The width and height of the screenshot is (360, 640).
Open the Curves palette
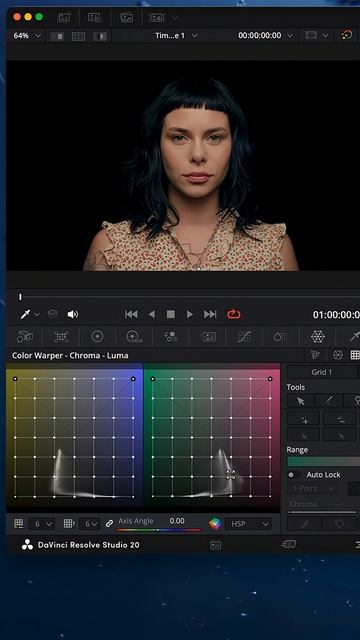pos(244,337)
